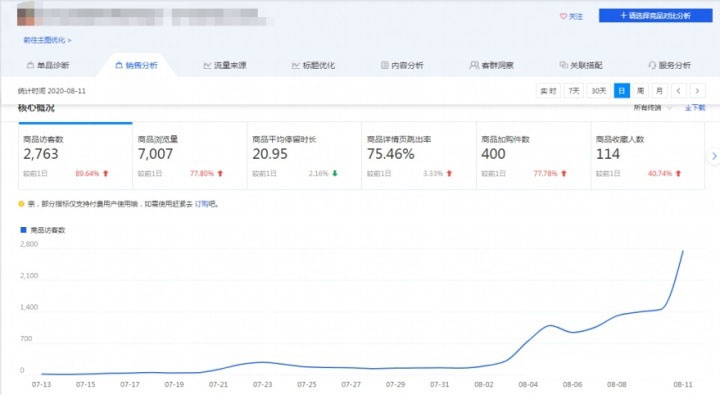The image size is (720, 395).
Task: Select the 商品浏览量 metric card
Action: (190, 156)
